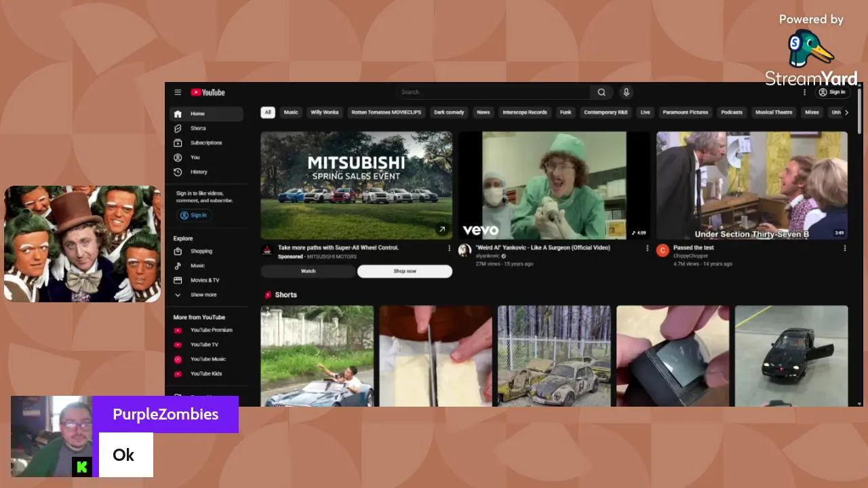
Task: Select the Contemporary R&B chip
Action: [606, 113]
